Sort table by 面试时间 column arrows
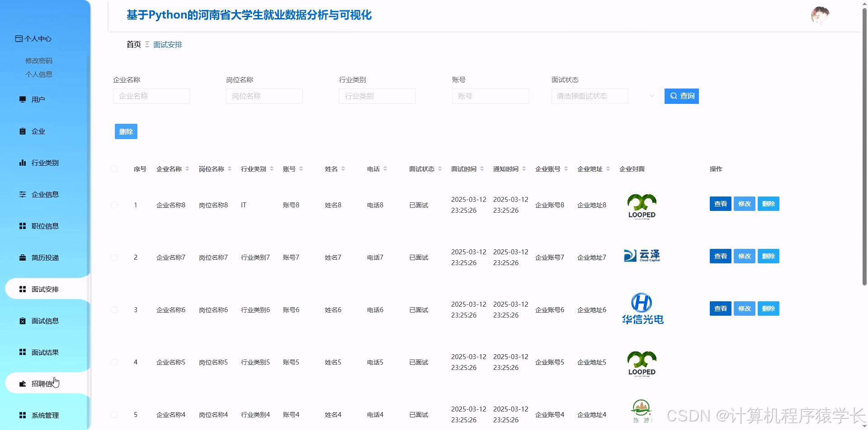Viewport: 868px width, 430px height. point(482,168)
